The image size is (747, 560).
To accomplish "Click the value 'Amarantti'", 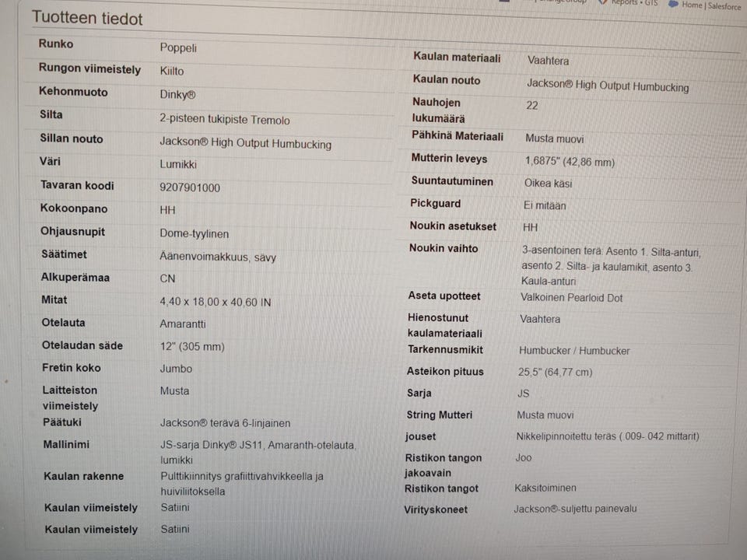I will tap(183, 324).
